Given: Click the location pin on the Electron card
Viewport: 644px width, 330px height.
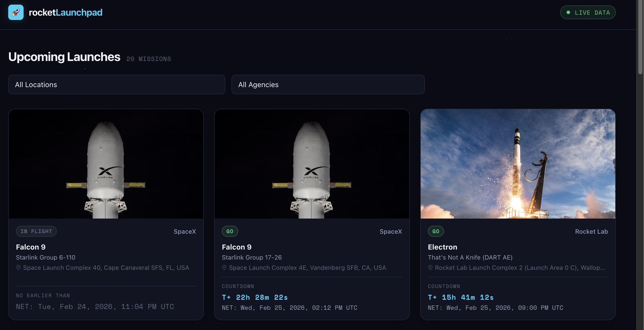Looking at the screenshot, I should click(431, 267).
